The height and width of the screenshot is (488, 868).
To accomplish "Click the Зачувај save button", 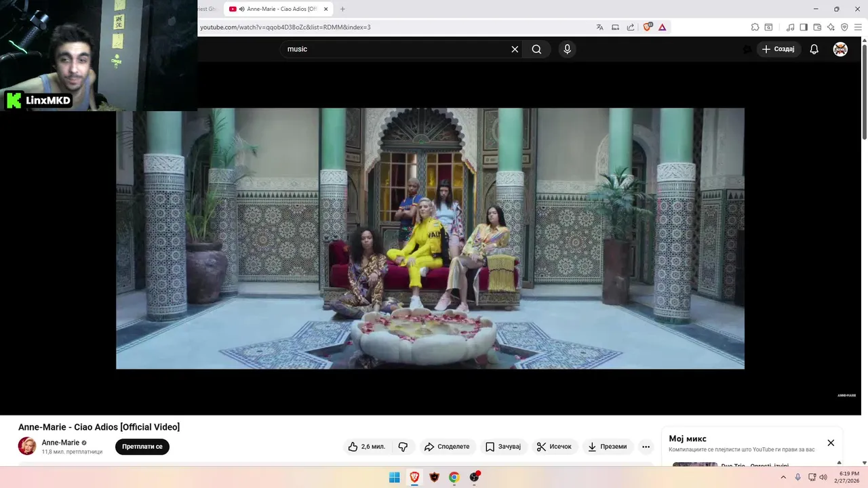I will point(503,447).
